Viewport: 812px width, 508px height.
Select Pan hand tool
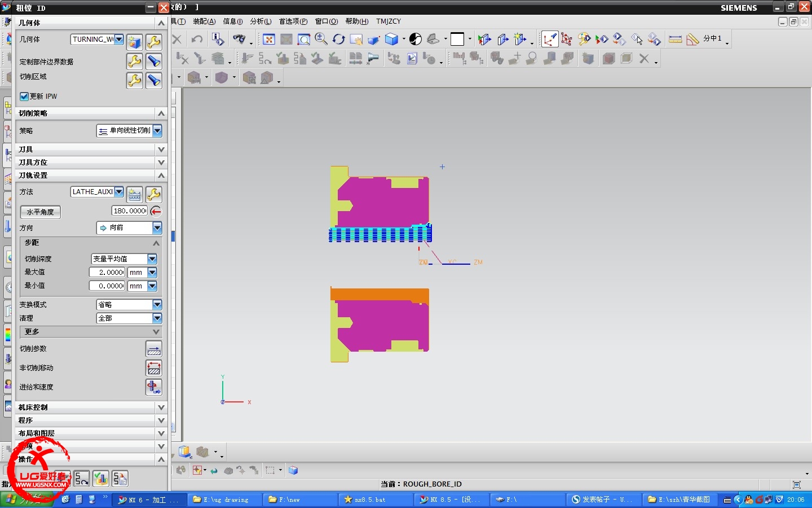(356, 39)
